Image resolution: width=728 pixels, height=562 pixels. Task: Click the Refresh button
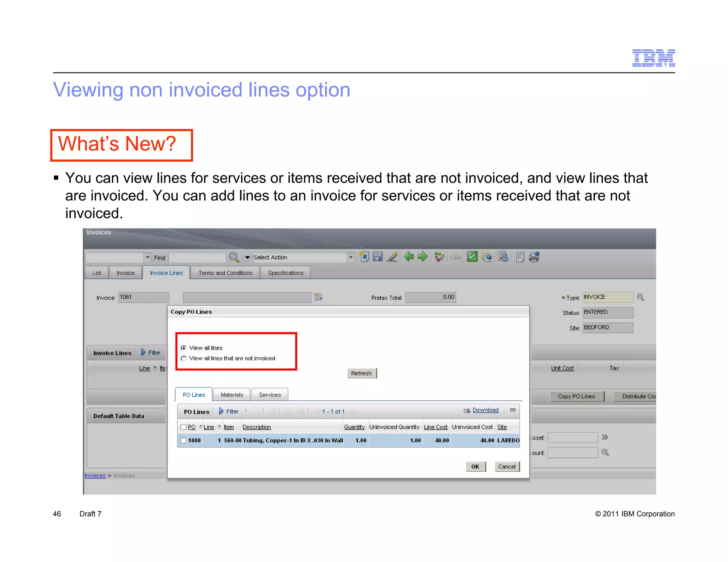point(362,373)
